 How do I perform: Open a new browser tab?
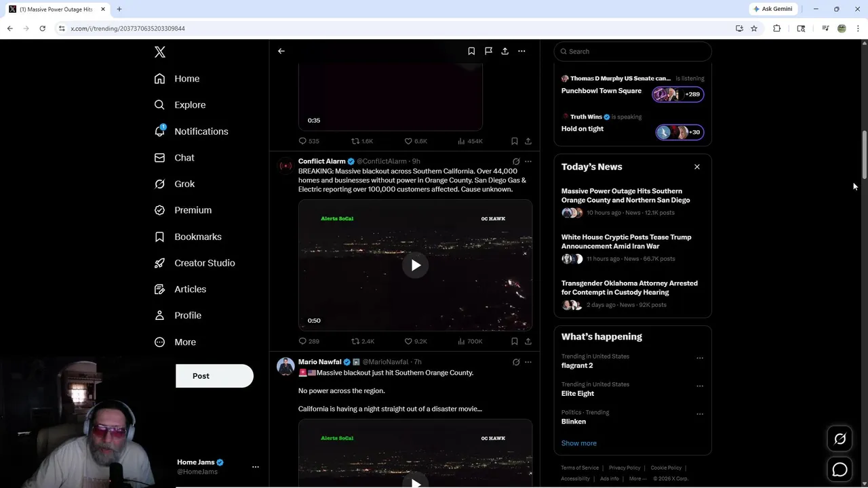tap(119, 9)
